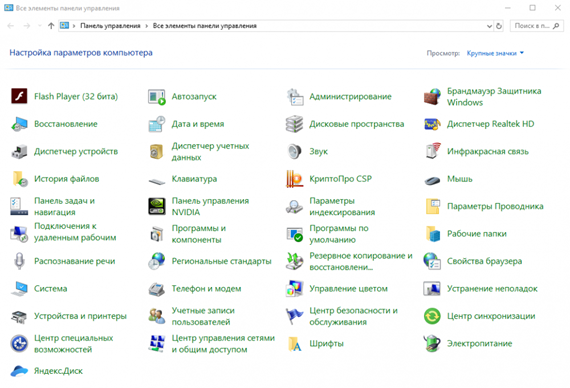Screen dimensions: 570x388
Task: Click the Control Panel icon in address bar
Action: tap(64, 25)
